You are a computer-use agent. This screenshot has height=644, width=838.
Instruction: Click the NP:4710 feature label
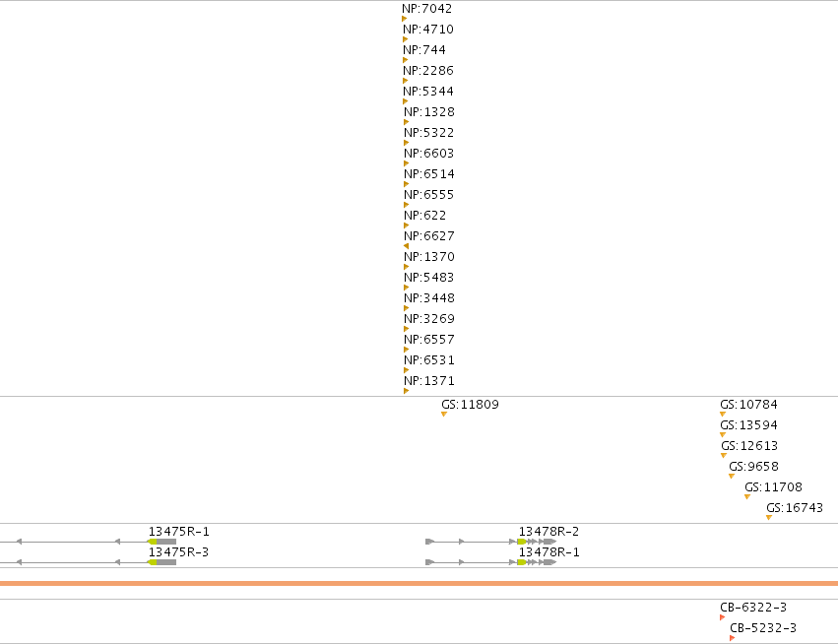428,30
